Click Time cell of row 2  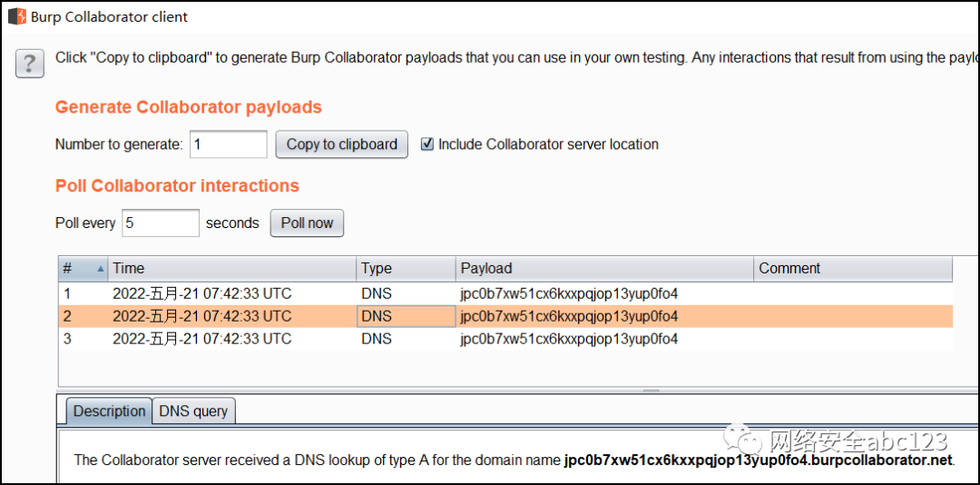[x=232, y=316]
